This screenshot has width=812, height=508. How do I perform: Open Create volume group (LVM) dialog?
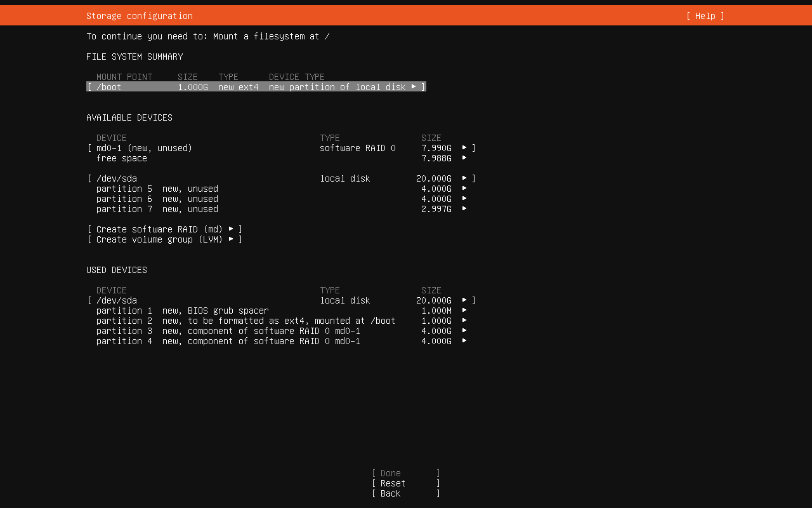(x=165, y=239)
